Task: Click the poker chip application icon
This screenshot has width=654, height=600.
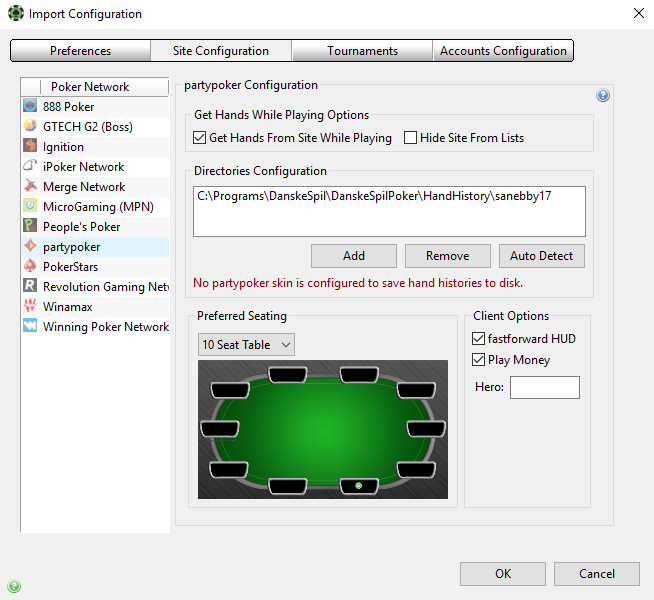Action: pos(16,13)
